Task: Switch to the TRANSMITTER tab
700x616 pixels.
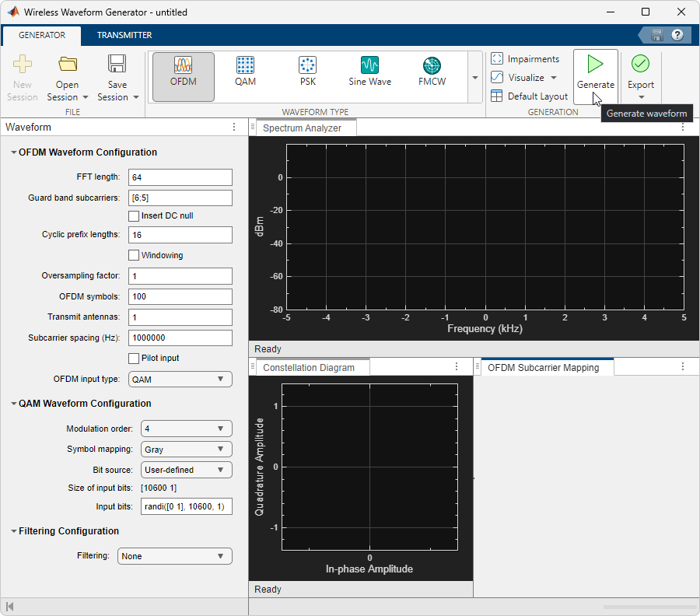Action: pyautogui.click(x=124, y=35)
